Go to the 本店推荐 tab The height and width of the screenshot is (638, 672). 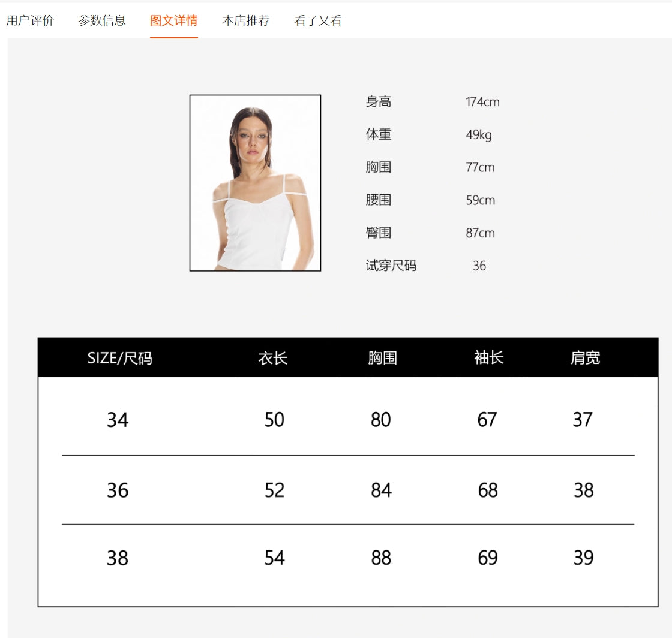click(x=246, y=20)
